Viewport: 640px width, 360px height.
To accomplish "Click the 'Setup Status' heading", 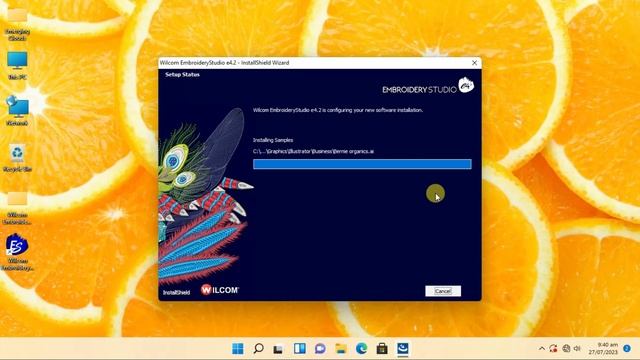I will 182,75.
